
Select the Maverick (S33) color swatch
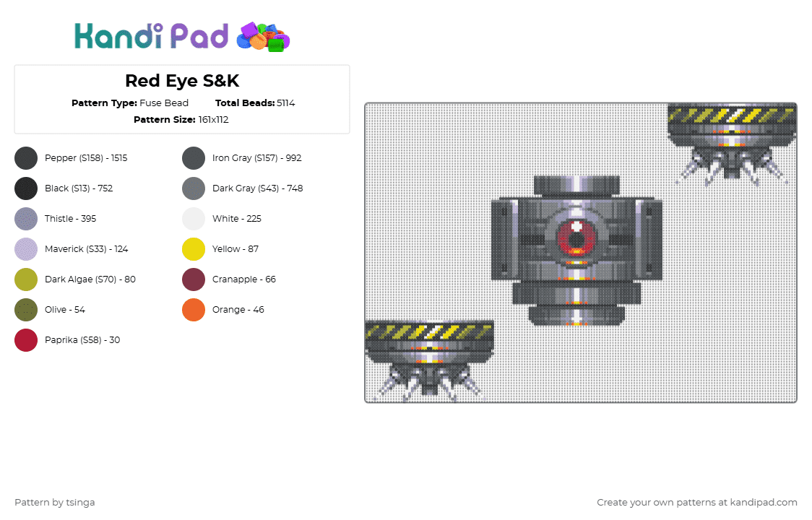click(26, 249)
